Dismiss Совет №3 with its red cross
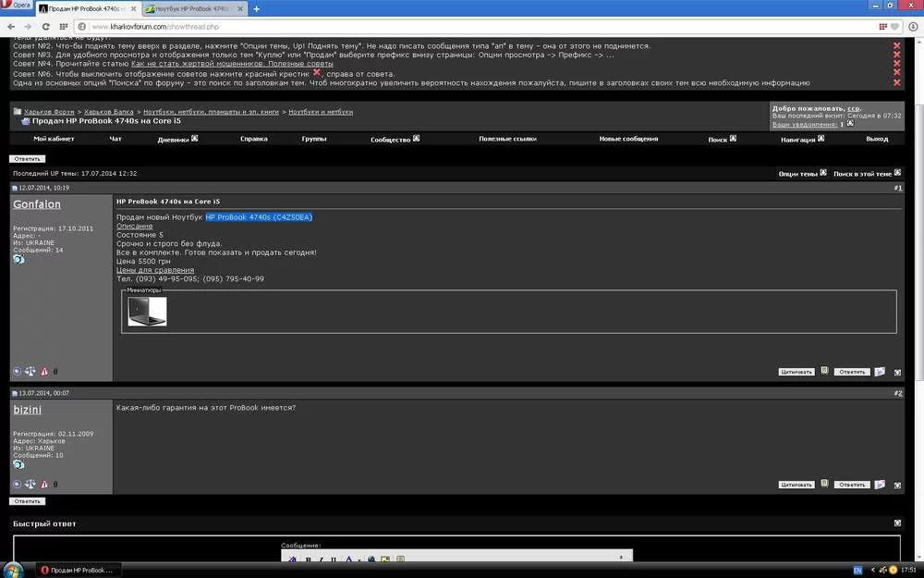Viewport: 924px width, 578px height. tap(896, 55)
